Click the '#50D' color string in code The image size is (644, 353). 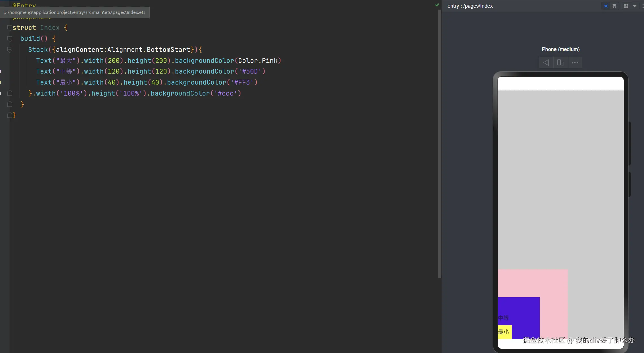[250, 71]
